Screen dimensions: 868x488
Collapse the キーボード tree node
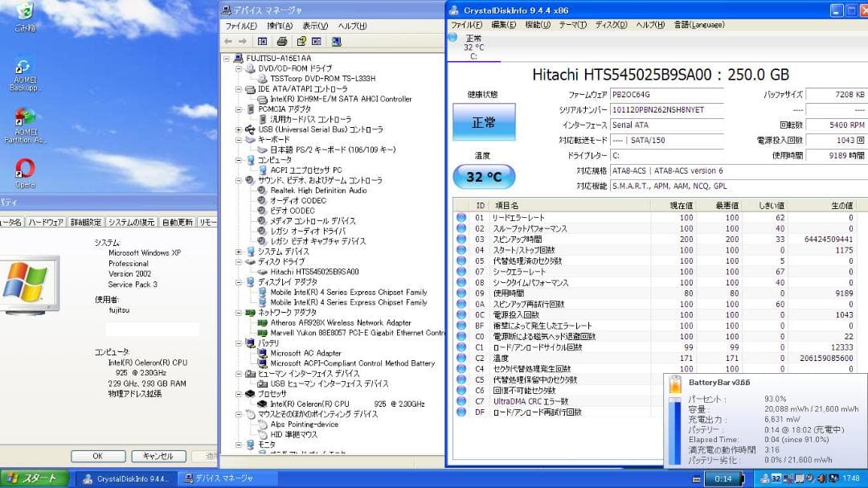pyautogui.click(x=239, y=139)
